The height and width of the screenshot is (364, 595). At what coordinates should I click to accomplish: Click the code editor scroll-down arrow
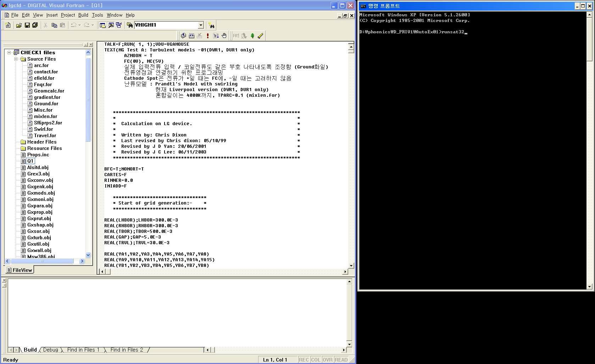(x=351, y=265)
